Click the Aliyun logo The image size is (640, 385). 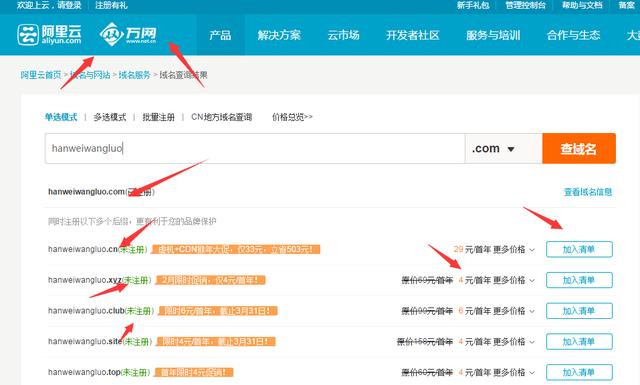(x=49, y=34)
